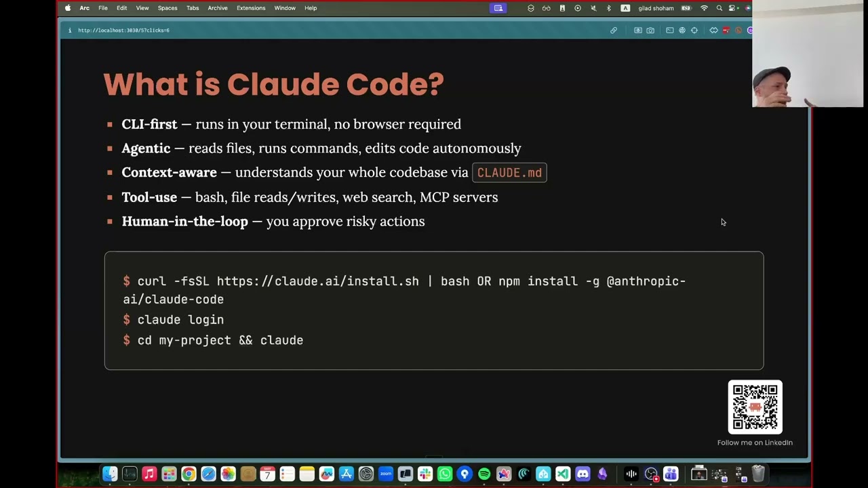Click the CLAUDE.md inline code chip
Screen dimensions: 868x488
(509, 173)
